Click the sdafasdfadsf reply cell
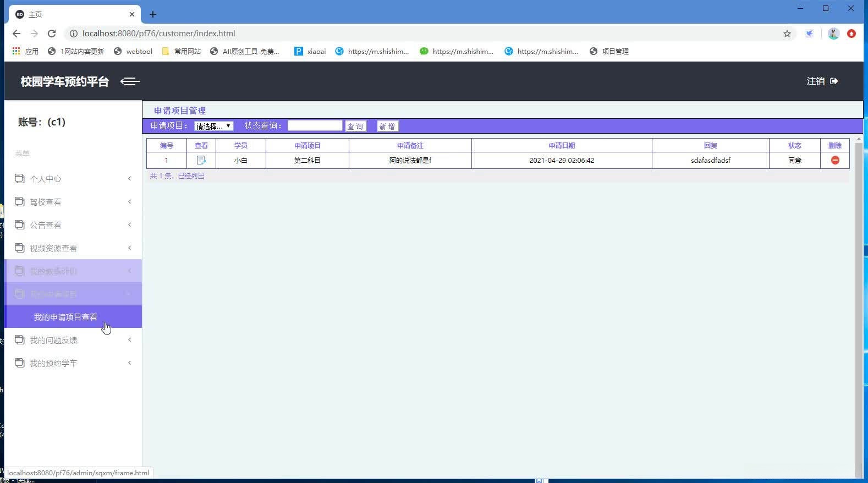Image resolution: width=868 pixels, height=483 pixels. (710, 160)
